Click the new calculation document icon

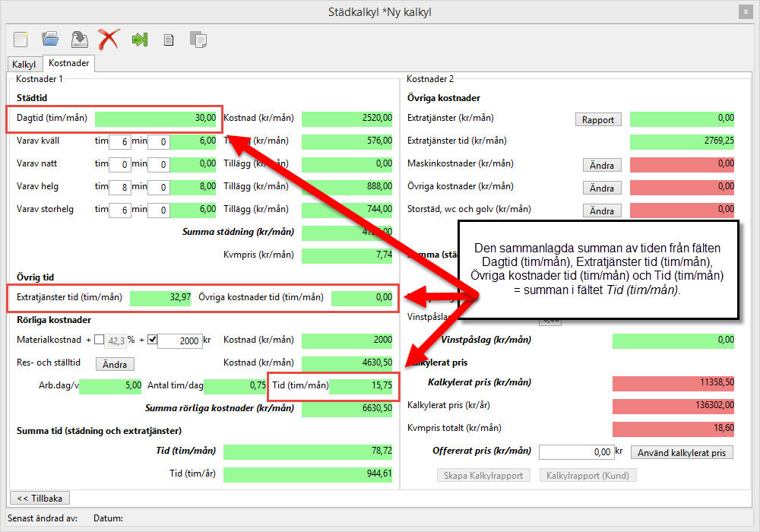coord(21,39)
